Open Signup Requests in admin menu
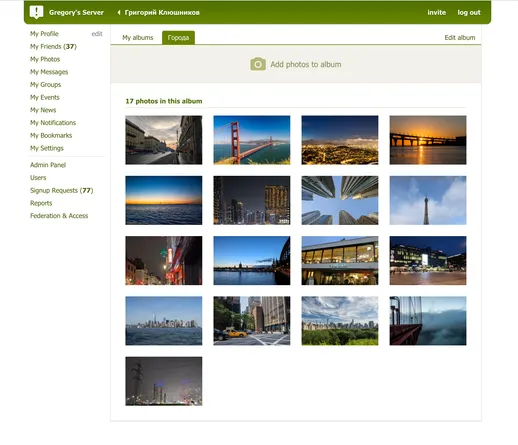518x445 pixels. 62,190
